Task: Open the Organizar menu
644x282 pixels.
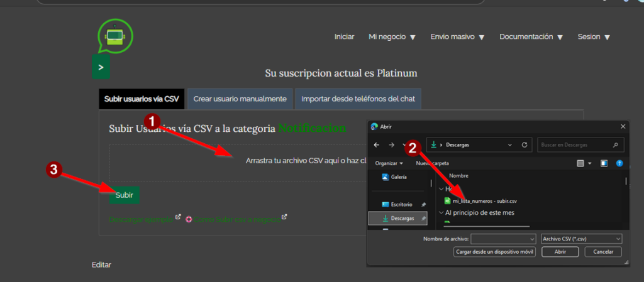Action: coord(389,163)
